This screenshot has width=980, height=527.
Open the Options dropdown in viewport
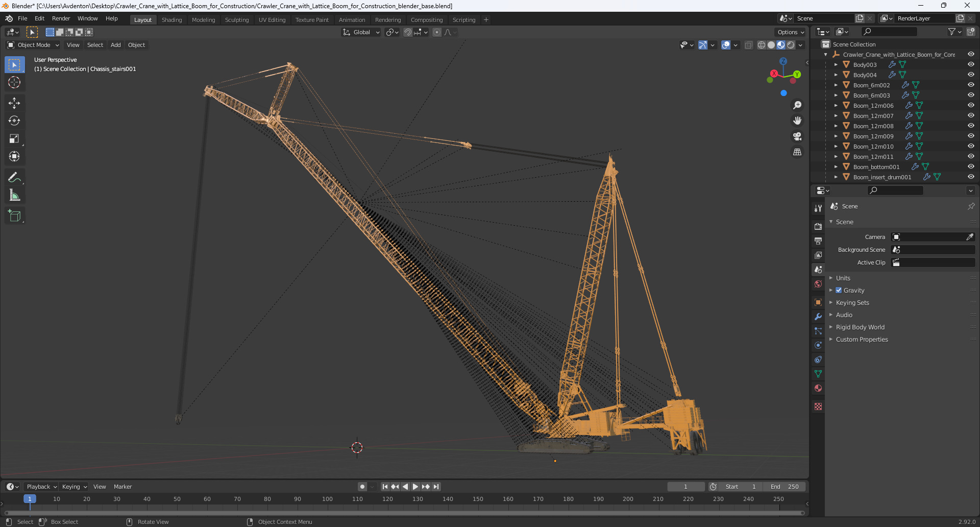point(791,32)
